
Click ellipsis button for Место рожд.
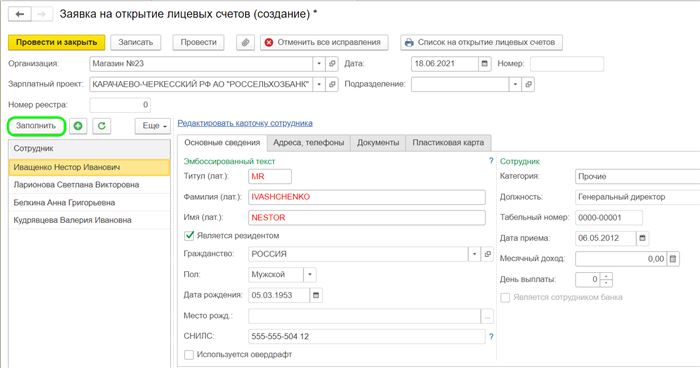[x=488, y=316]
